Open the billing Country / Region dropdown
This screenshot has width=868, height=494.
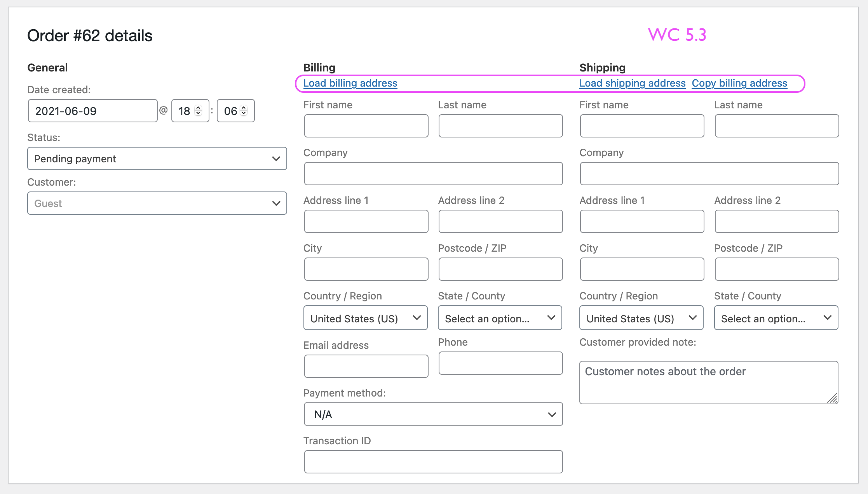click(366, 318)
